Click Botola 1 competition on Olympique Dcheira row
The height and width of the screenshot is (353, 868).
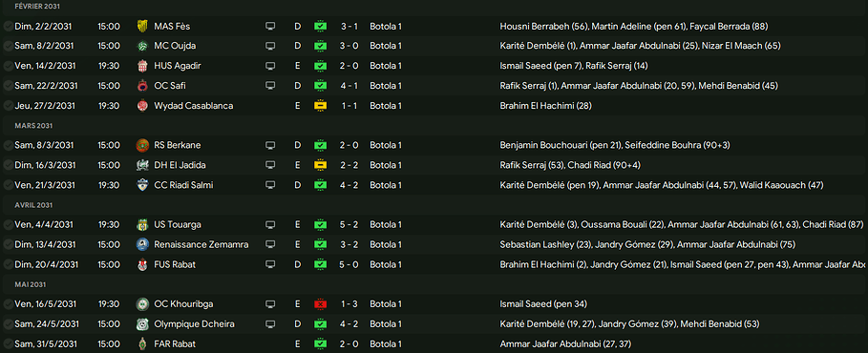click(x=385, y=324)
